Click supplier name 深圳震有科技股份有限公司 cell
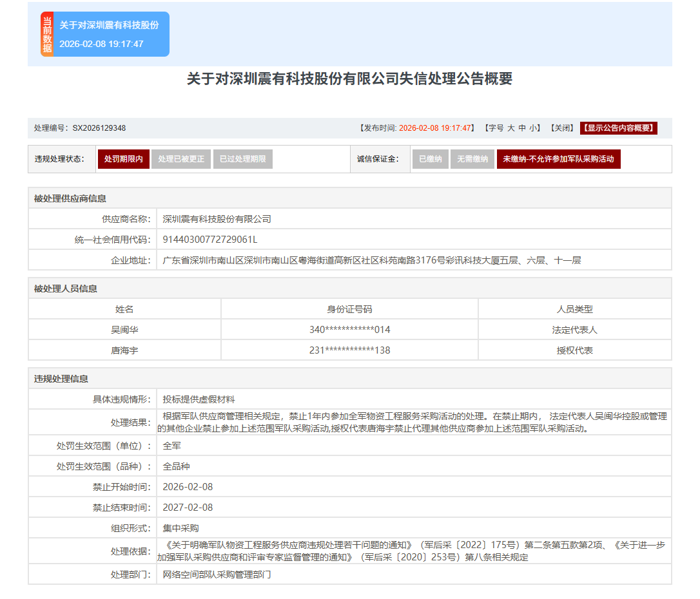This screenshot has height=599, width=700. 414,219
